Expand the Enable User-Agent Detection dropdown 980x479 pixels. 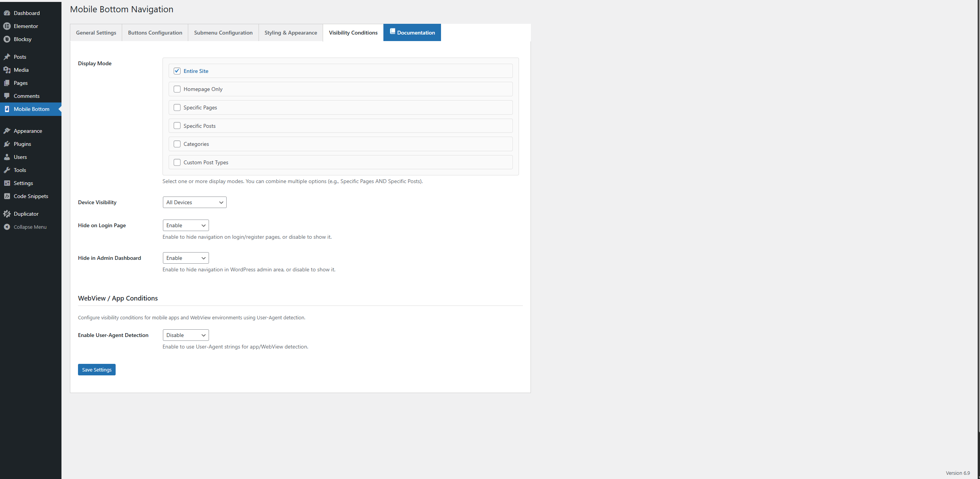tap(186, 335)
